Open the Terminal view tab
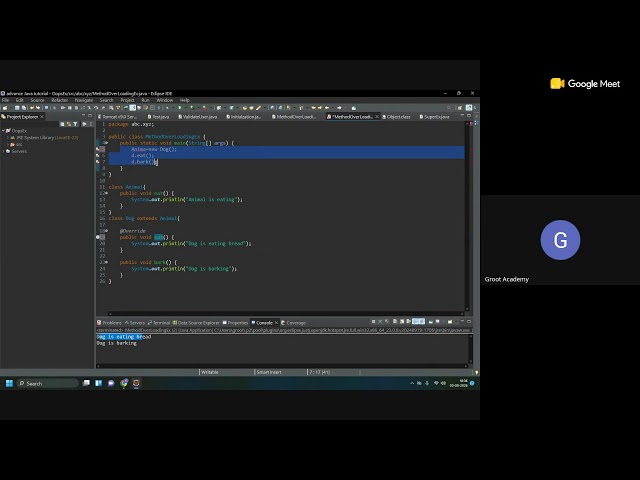This screenshot has width=640, height=480. pyautogui.click(x=159, y=323)
